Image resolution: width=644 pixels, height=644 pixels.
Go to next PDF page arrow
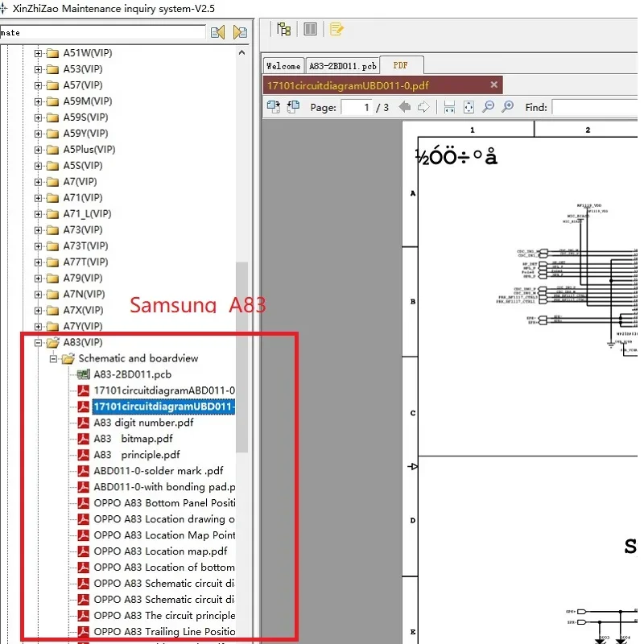pyautogui.click(x=423, y=107)
